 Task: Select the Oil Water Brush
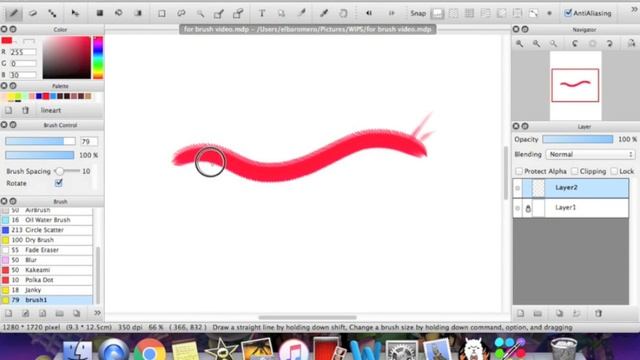(x=47, y=220)
